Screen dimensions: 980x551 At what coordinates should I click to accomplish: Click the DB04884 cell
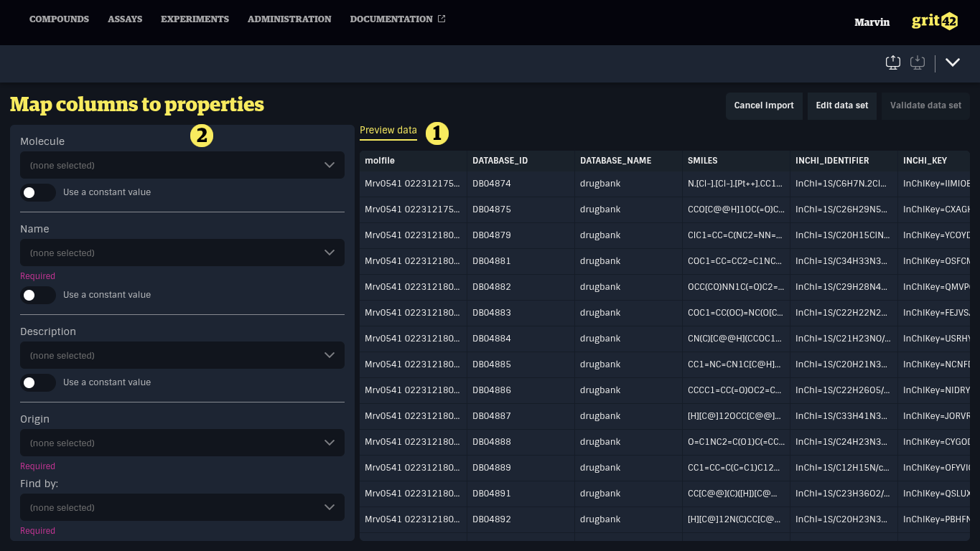pos(521,339)
